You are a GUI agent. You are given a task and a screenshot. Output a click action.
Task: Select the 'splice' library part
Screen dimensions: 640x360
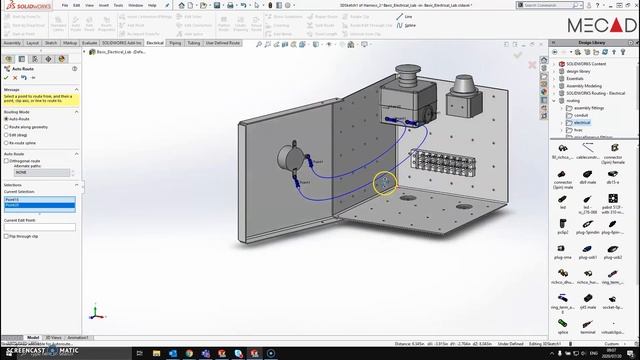tap(563, 327)
